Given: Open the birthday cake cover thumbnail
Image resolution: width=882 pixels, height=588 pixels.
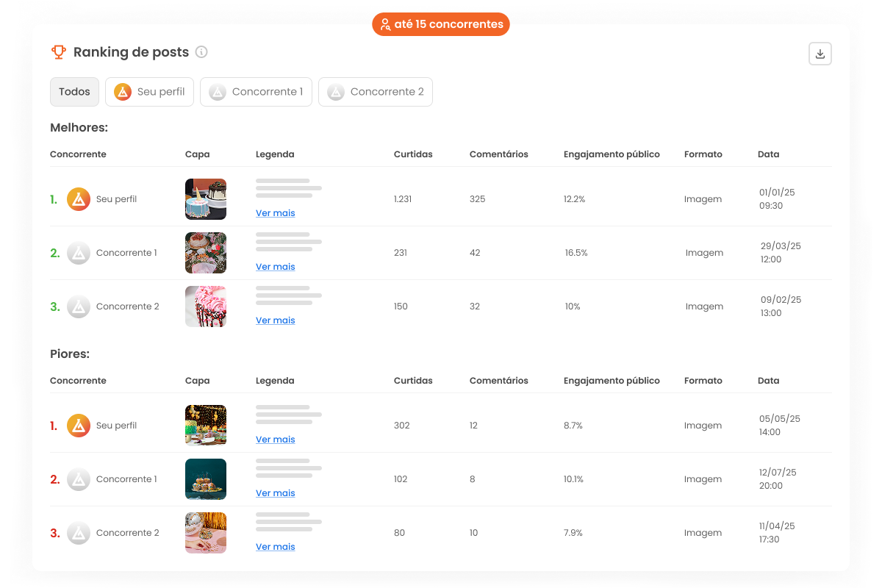Looking at the screenshot, I should [206, 199].
